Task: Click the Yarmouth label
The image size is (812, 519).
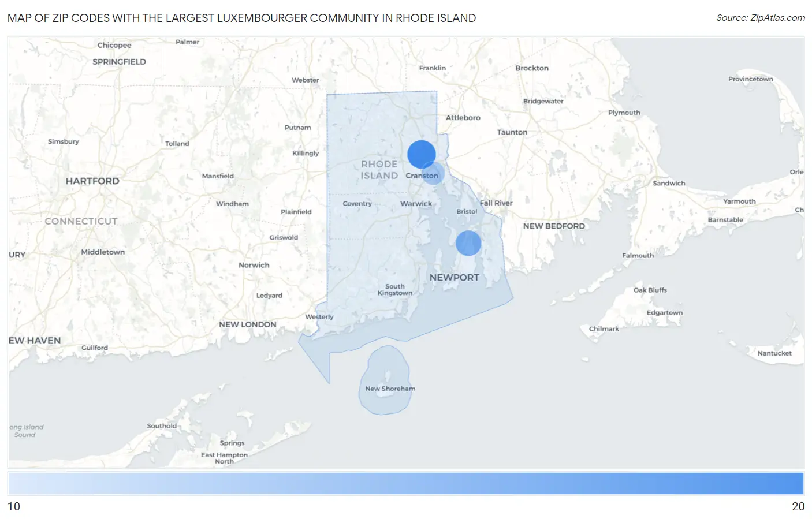Action: tap(740, 201)
